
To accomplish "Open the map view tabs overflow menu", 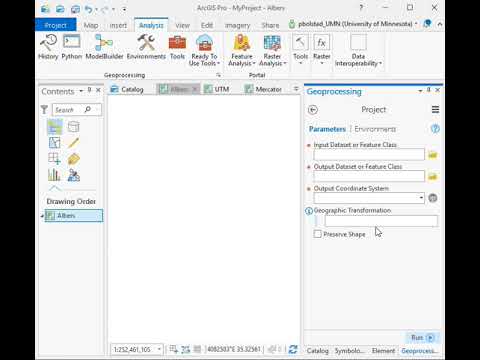I will (x=296, y=89).
